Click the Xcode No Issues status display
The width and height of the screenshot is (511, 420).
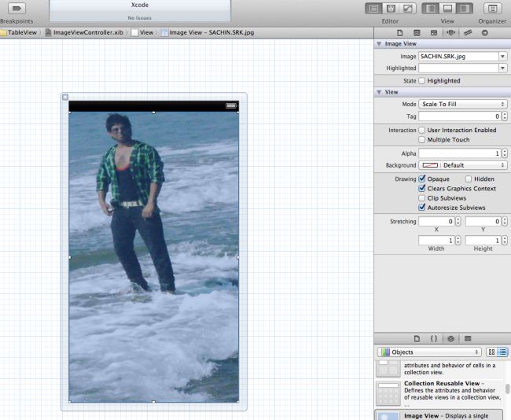[140, 11]
